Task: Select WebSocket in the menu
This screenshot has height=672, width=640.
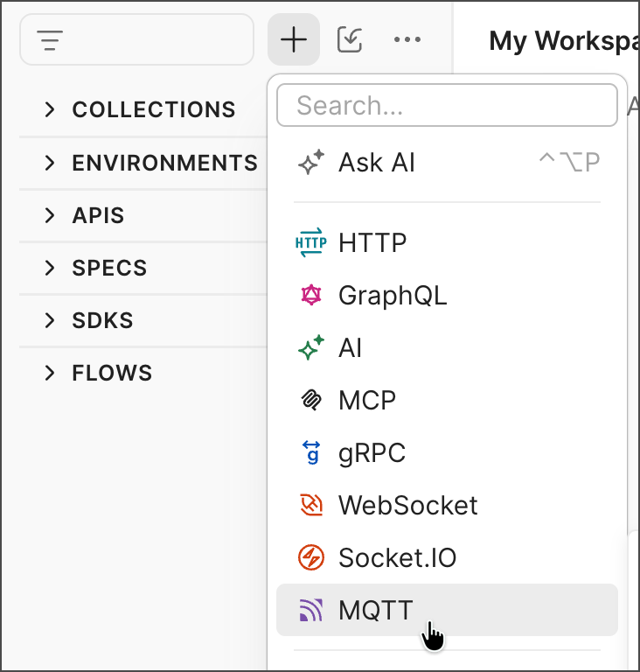Action: point(448,505)
